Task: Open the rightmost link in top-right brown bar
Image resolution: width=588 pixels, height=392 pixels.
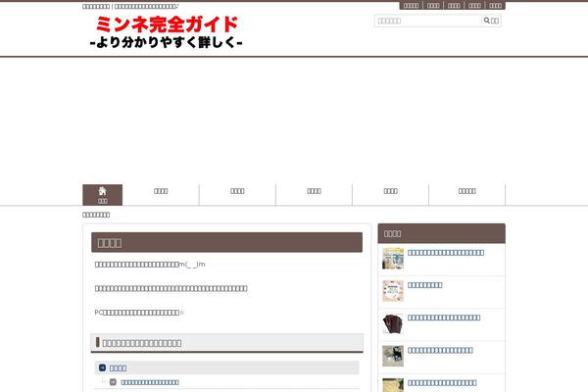Action: (495, 5)
